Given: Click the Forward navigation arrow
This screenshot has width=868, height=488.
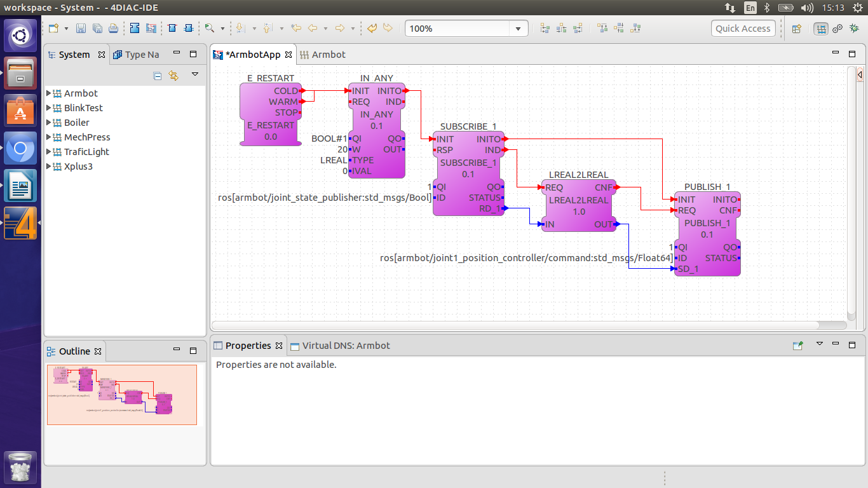Looking at the screenshot, I should [339, 29].
